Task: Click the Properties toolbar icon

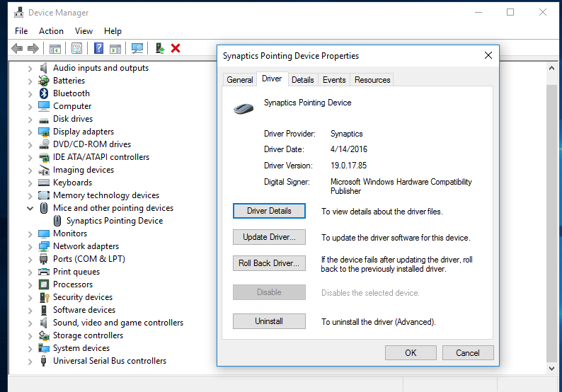Action: coord(76,48)
